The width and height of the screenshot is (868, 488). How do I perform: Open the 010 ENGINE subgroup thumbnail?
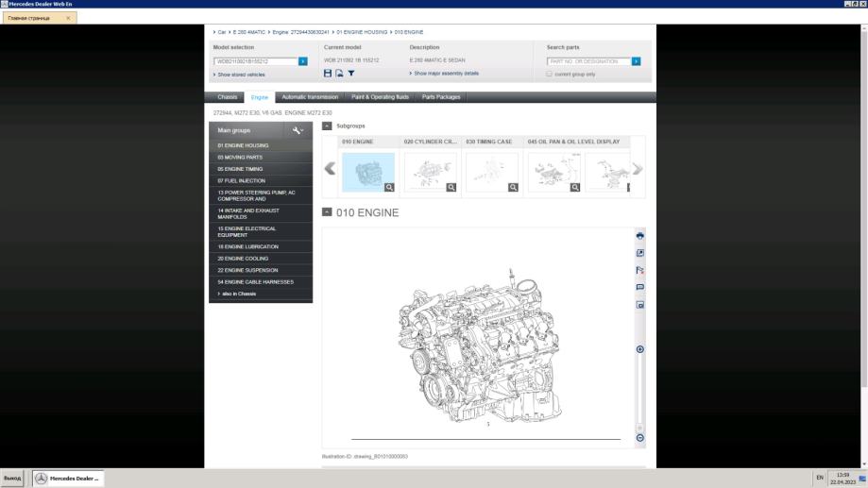point(368,172)
